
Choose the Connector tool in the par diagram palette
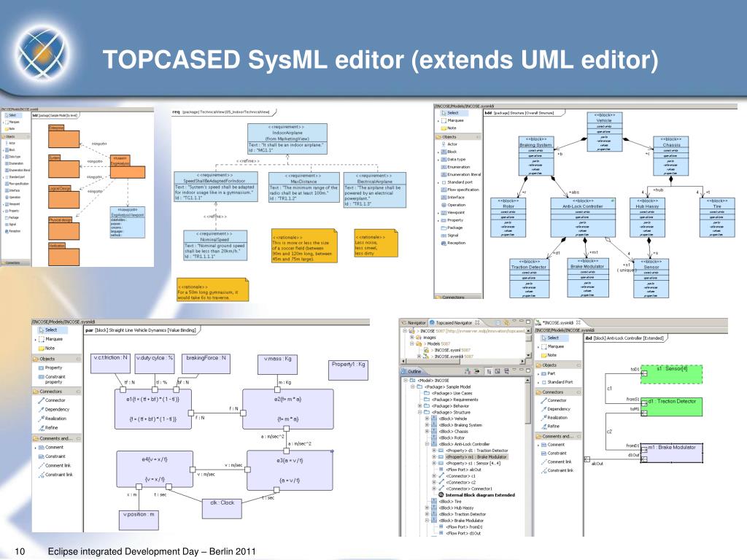52,400
